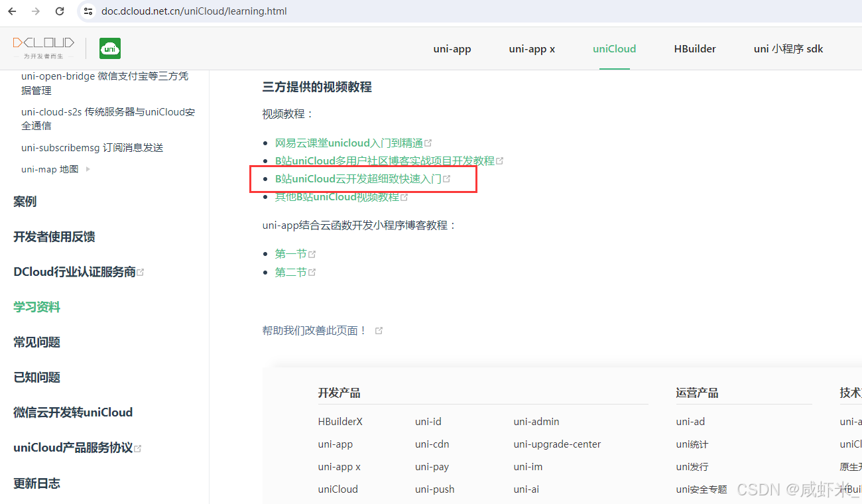Open uni-open-bridge sidebar entry

tap(105, 84)
